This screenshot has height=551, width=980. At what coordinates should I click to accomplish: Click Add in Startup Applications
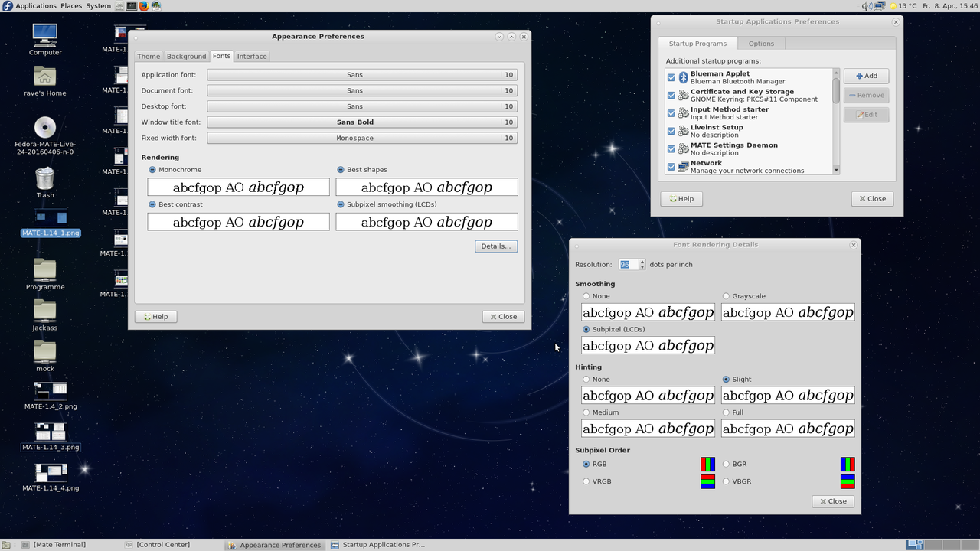coord(866,76)
